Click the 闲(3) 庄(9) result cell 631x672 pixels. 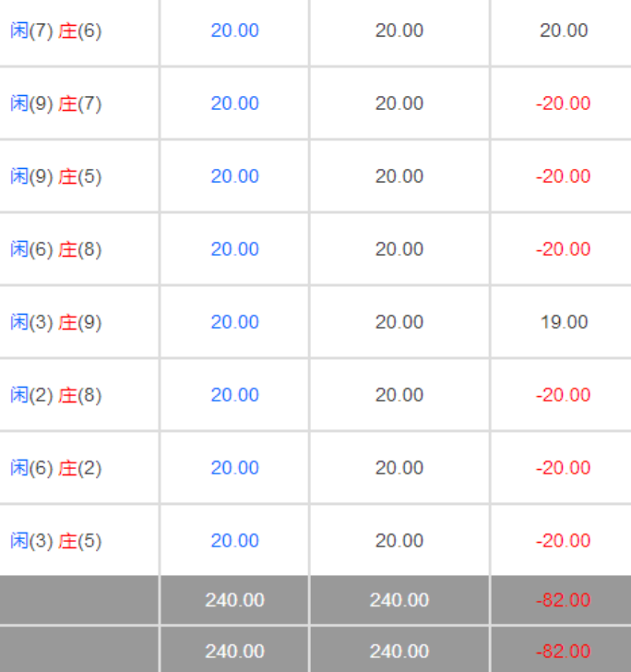point(56,322)
